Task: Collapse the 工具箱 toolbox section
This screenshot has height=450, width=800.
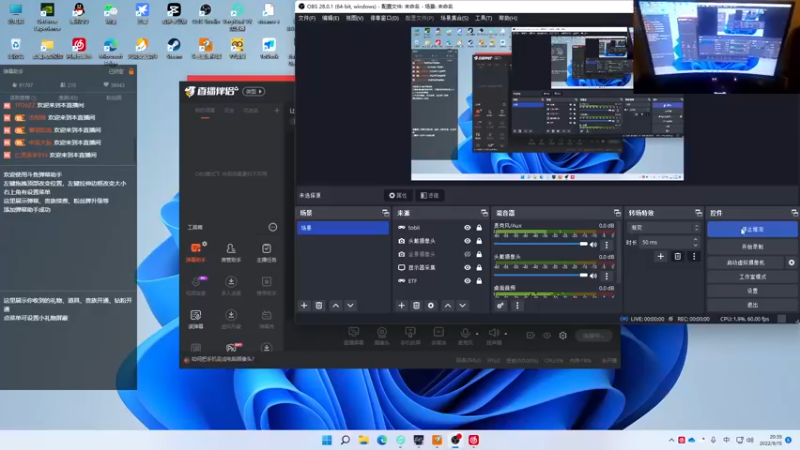Action: [x=273, y=228]
